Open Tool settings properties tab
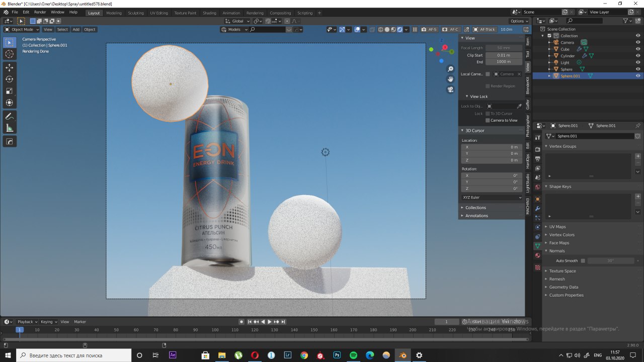Image resolution: width=644 pixels, height=362 pixels. pos(537,137)
